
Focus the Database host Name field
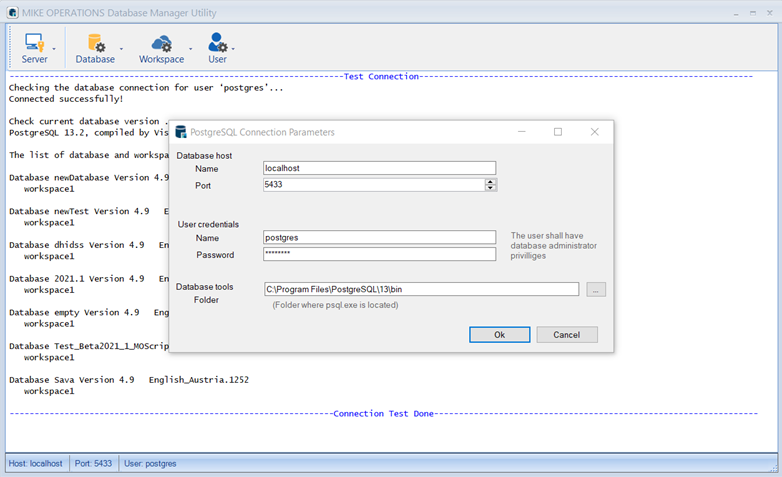[380, 168]
